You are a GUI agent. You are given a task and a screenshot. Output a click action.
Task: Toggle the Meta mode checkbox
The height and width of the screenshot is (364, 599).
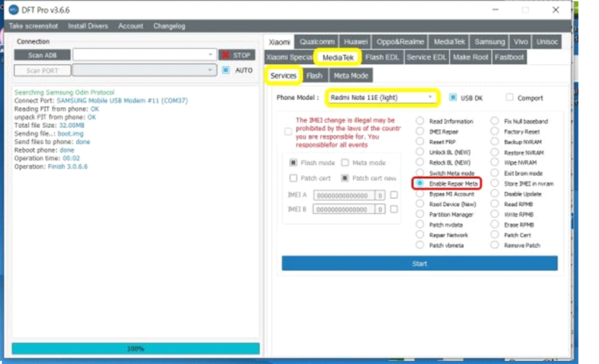pos(345,163)
